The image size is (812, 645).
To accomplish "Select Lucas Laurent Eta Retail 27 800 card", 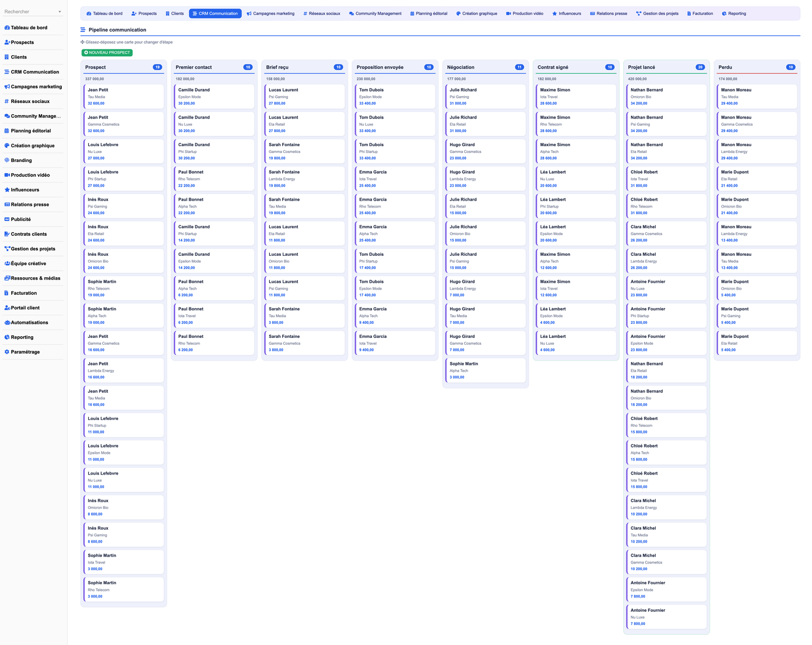I will pyautogui.click(x=305, y=124).
